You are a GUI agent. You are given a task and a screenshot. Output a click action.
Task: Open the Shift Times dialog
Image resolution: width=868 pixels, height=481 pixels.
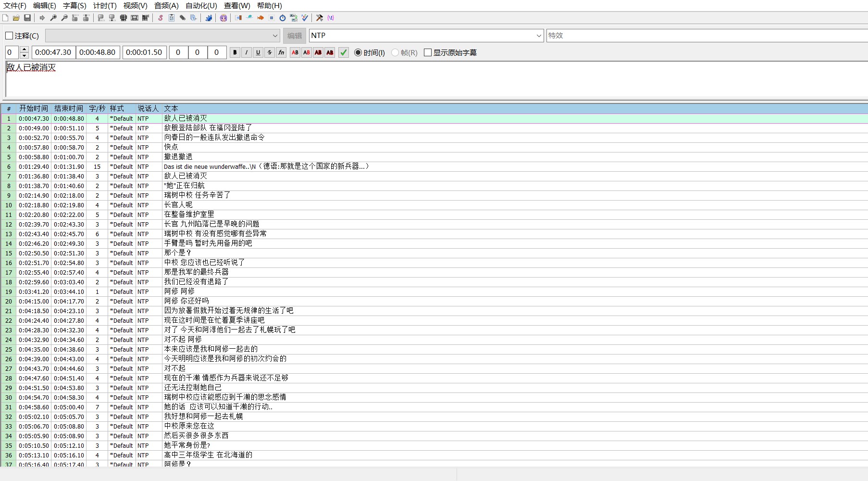[x=238, y=18]
